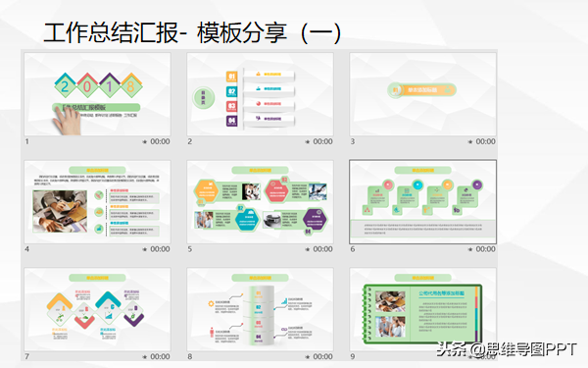Open slide 7 diamond shapes thumbnail
This screenshot has width=588, height=368.
[x=97, y=309]
